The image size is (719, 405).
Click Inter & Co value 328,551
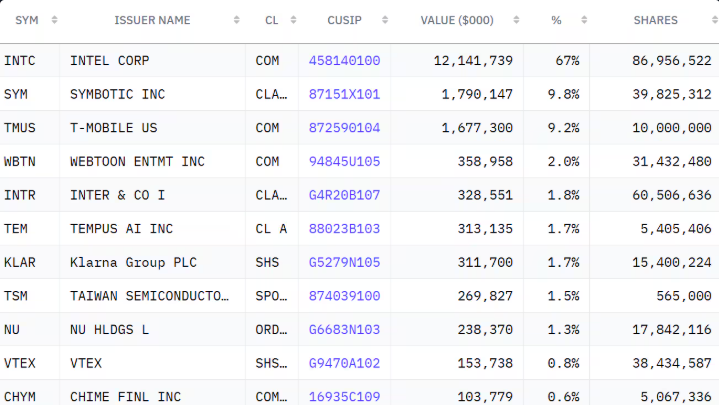click(485, 195)
